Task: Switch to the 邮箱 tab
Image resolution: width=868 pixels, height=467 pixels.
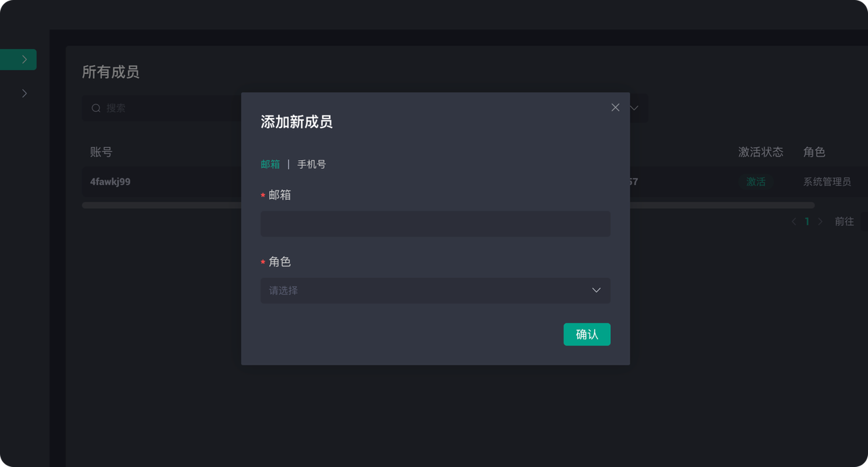Action: 270,164
